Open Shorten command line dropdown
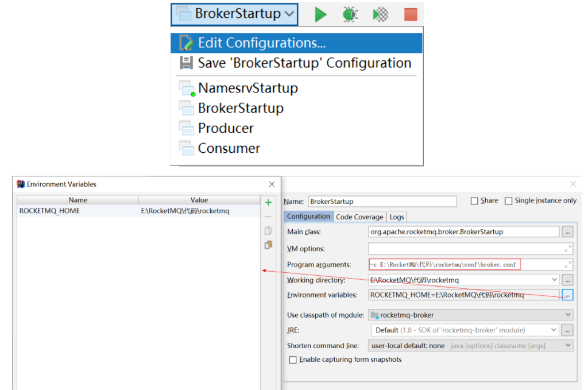 (x=471, y=345)
